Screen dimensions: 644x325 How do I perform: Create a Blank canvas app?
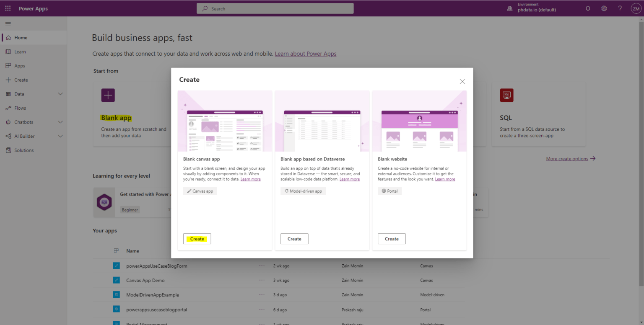click(x=197, y=239)
